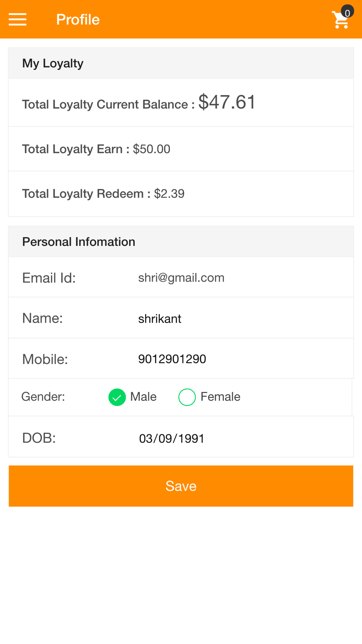Viewport: 362px width, 644px height.
Task: Tap the Email Id value shri@gmail.com
Action: (181, 278)
